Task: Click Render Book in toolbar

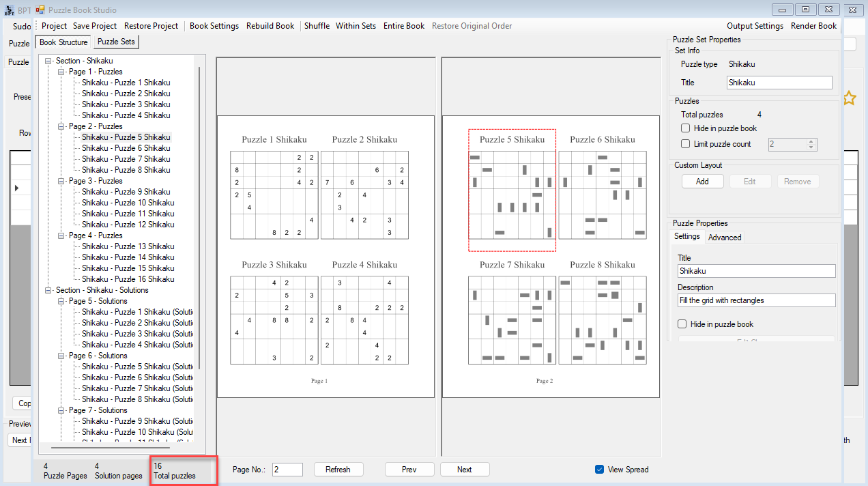Action: tap(813, 26)
